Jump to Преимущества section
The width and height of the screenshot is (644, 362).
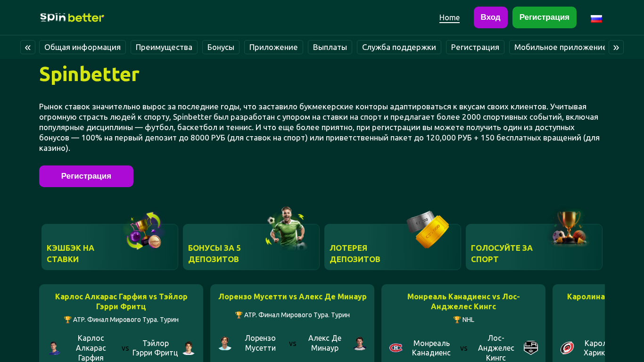[x=164, y=47]
